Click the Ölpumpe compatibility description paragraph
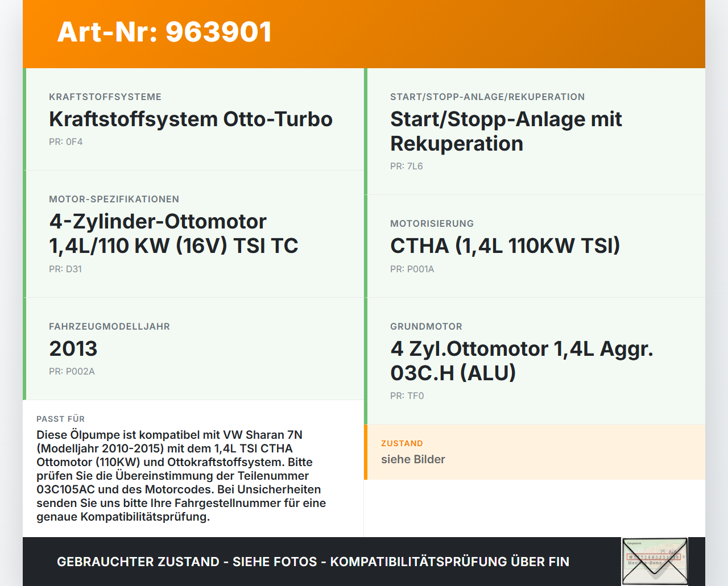 181,476
